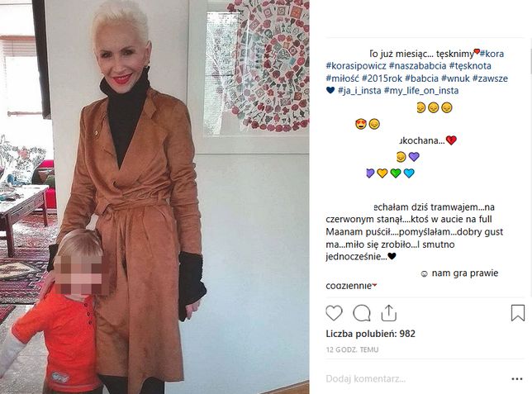Open the #tęsknota hashtag
The height and width of the screenshot is (394, 532).
pos(470,66)
